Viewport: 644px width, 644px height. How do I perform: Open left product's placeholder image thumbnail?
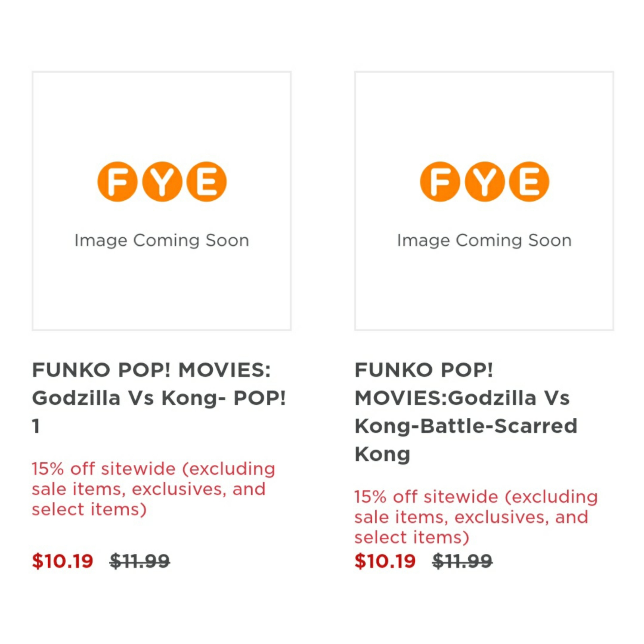pos(162,201)
